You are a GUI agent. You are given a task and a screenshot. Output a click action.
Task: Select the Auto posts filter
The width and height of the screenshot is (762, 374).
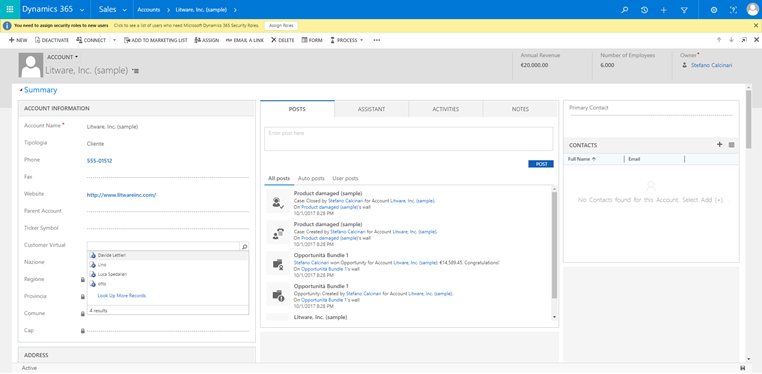[x=311, y=179]
